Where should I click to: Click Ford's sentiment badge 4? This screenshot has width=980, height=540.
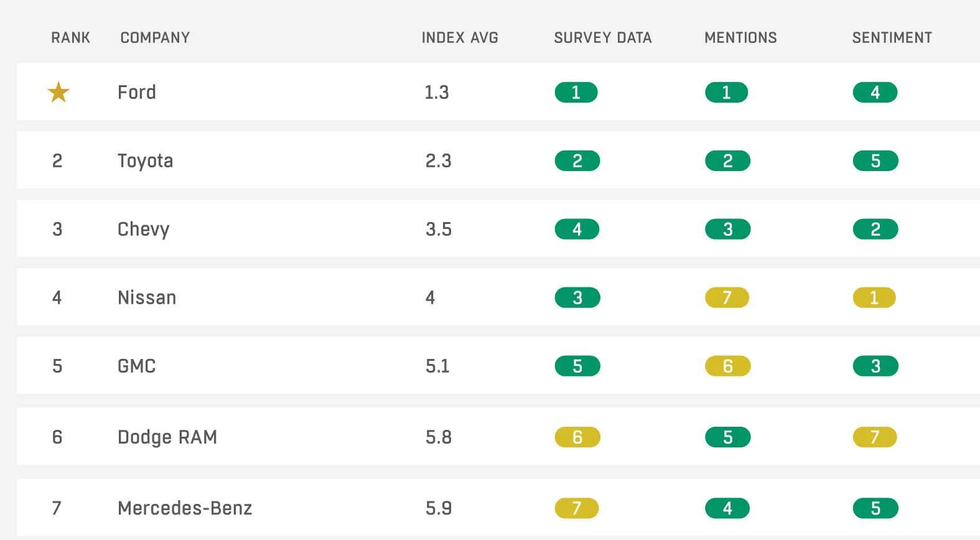coord(875,92)
